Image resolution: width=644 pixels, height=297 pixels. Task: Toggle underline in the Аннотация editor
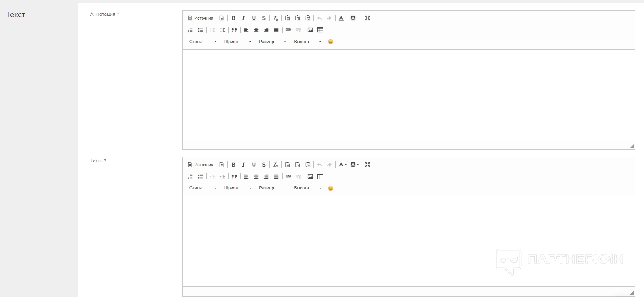coord(254,18)
